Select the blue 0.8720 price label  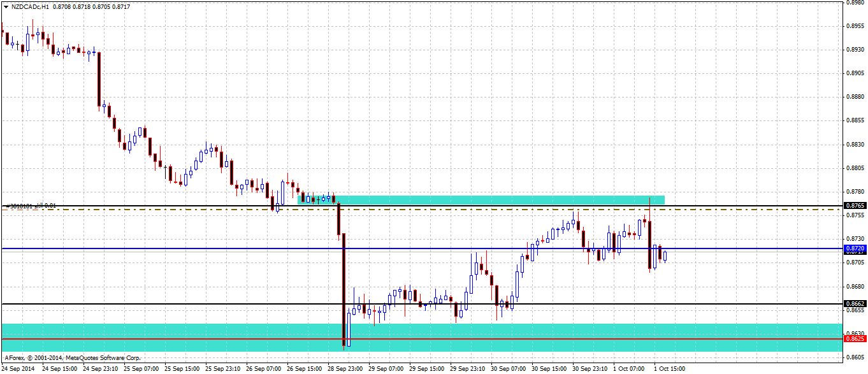(855, 248)
